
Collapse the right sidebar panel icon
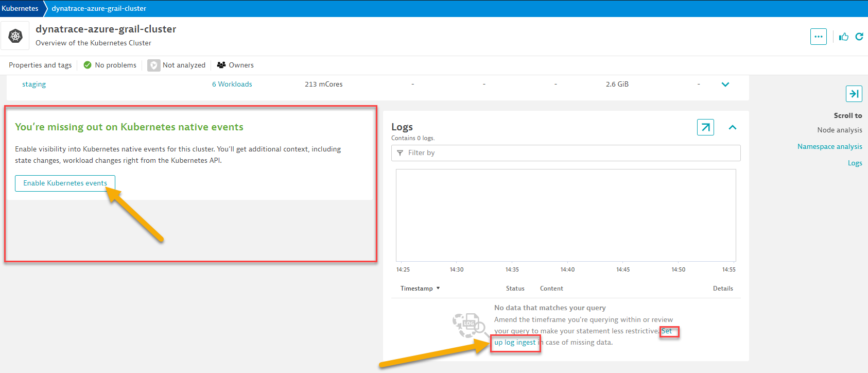click(854, 94)
